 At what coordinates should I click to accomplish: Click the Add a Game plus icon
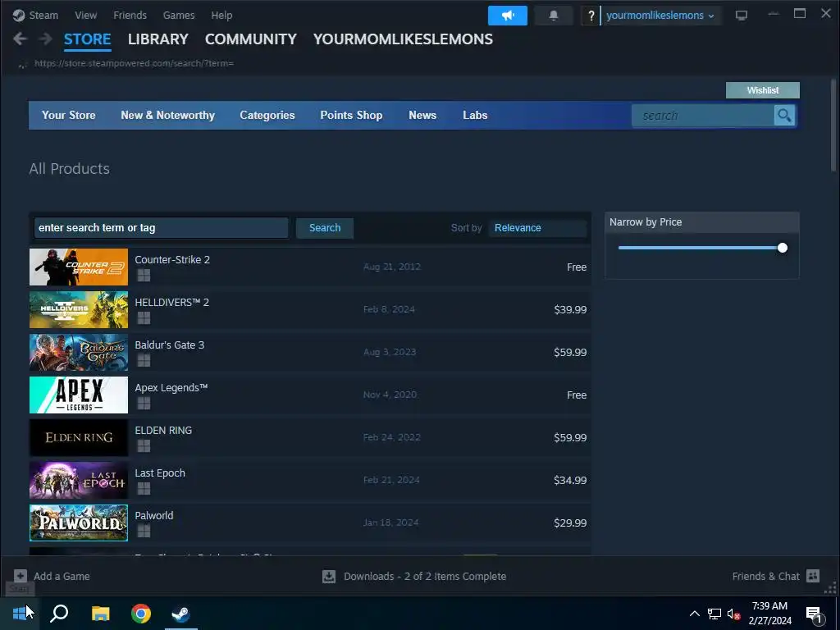[21, 576]
